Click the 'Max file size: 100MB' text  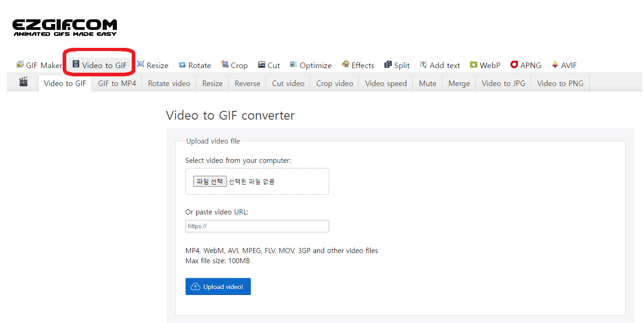click(x=218, y=261)
